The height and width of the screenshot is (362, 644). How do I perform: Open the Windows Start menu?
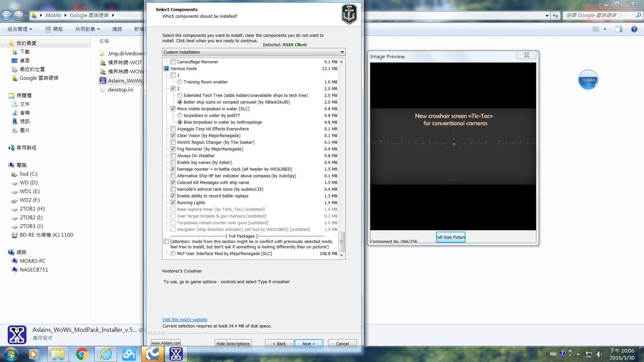point(11,354)
